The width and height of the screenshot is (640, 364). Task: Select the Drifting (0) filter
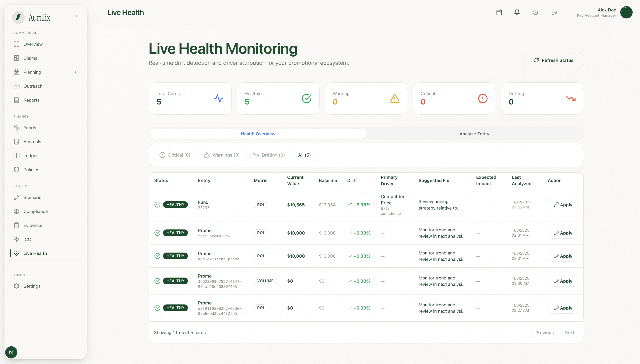269,155
